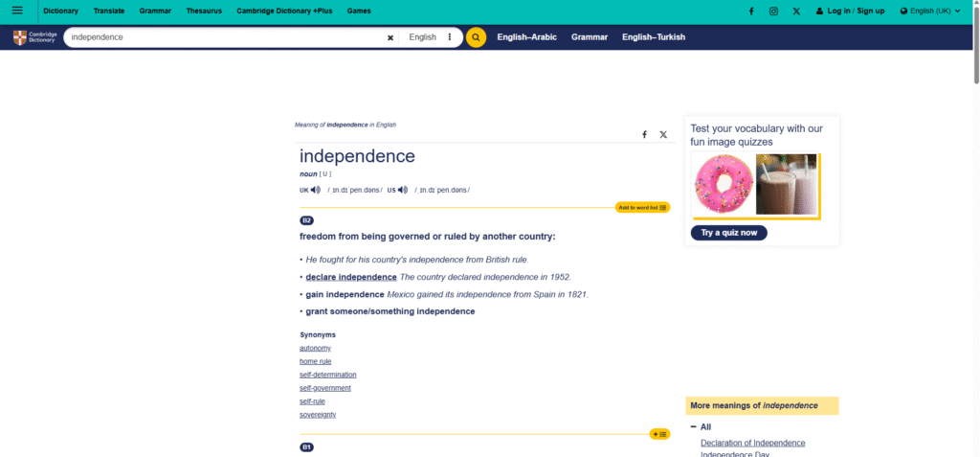Open Instagram from the top bar
This screenshot has width=980, height=457.
(773, 11)
